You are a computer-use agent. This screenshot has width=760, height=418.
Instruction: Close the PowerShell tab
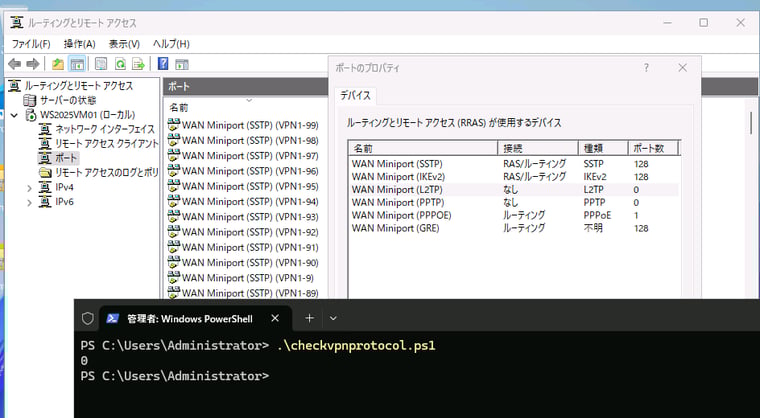[x=275, y=318]
